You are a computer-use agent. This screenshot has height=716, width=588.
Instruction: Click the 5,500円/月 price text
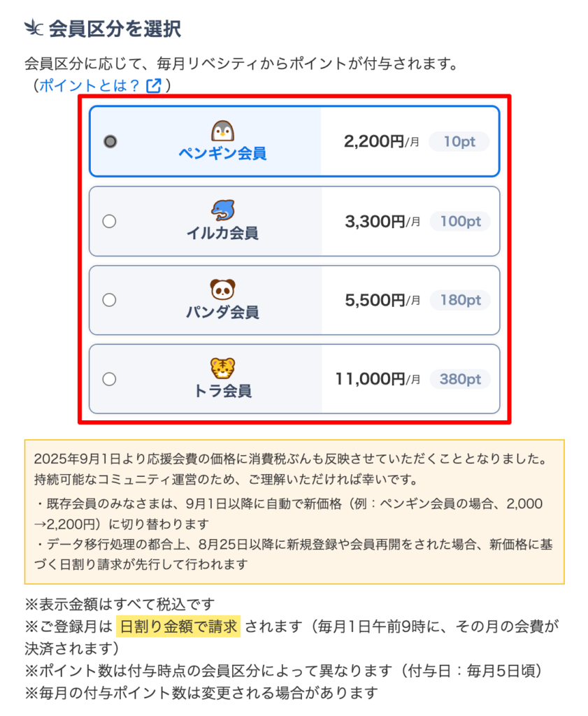click(382, 300)
